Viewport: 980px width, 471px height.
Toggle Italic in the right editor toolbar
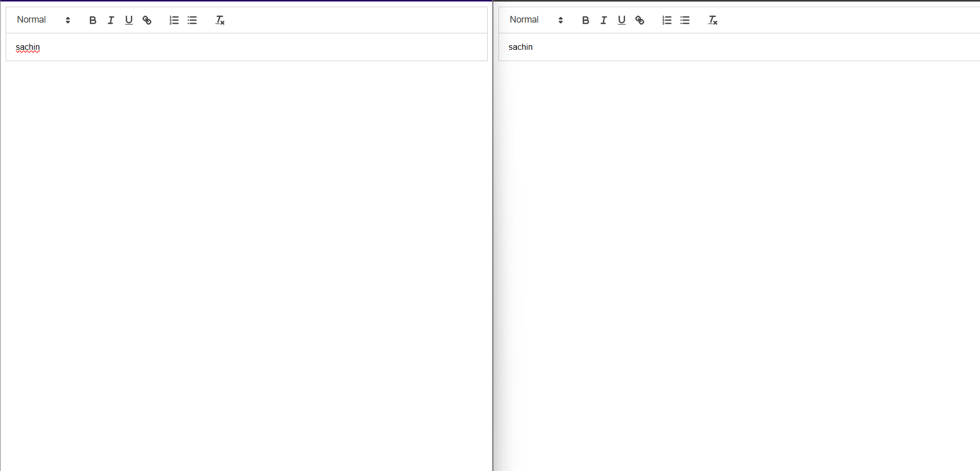(x=604, y=20)
